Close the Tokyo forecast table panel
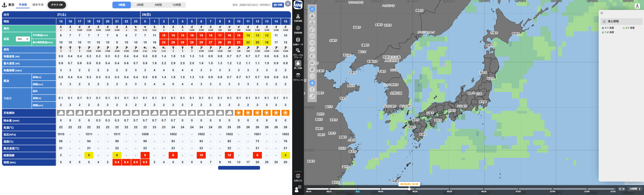The height and width of the screenshot is (195, 644). (288, 4)
